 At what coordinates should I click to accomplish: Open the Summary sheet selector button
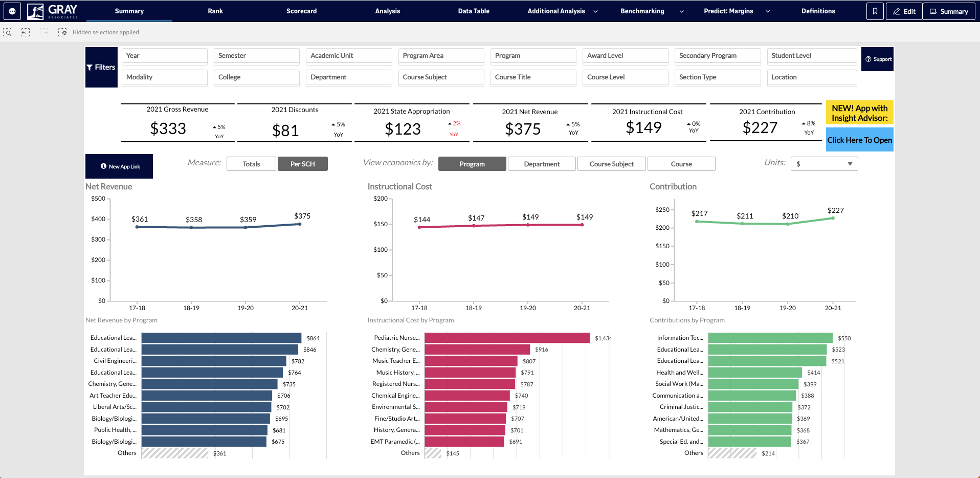coord(949,11)
